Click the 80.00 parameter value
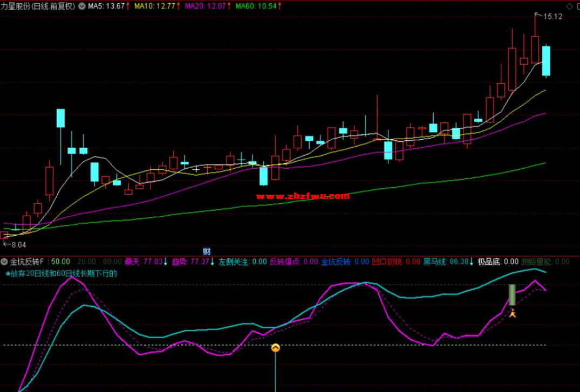This screenshot has height=392, width=580. [112, 262]
